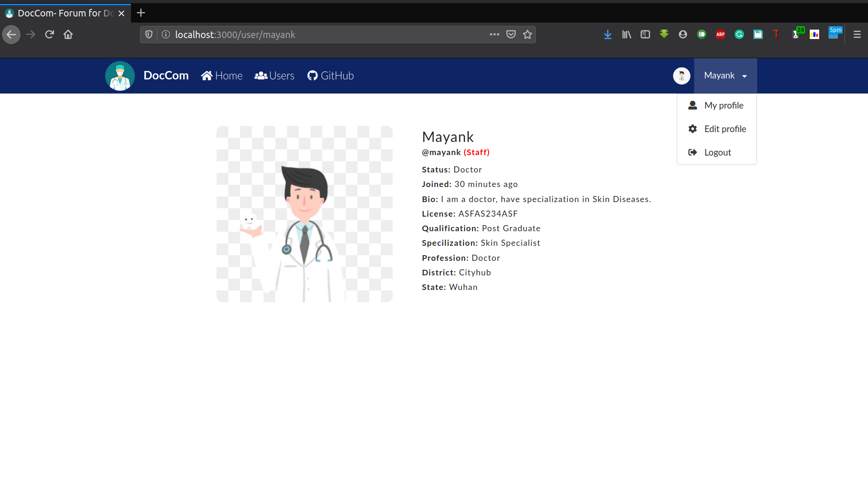Save page to Pocket
Screen dimensions: 868x477
point(511,34)
